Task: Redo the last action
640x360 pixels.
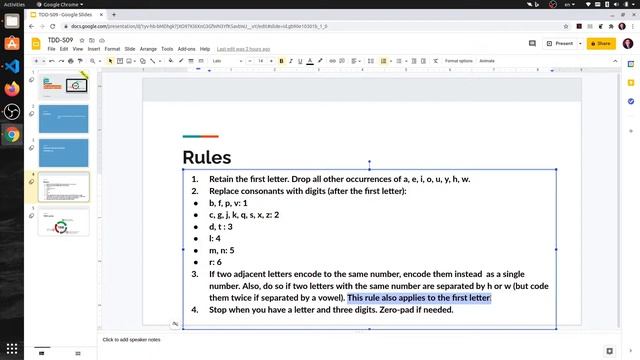Action: 61,61
